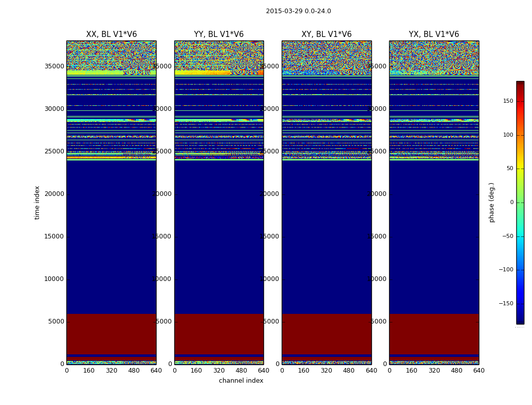Click the 480 channel tick under the YX panel
Viewport: 532px width, 405px height.
click(457, 371)
